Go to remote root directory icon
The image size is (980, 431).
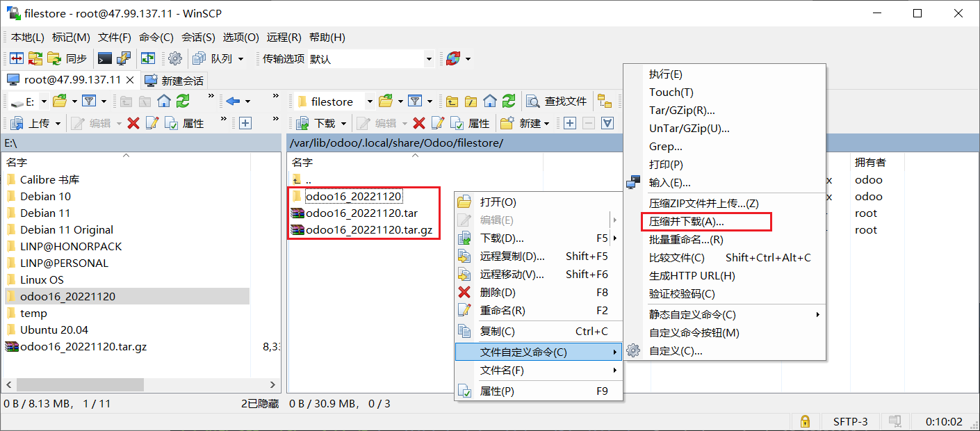471,101
